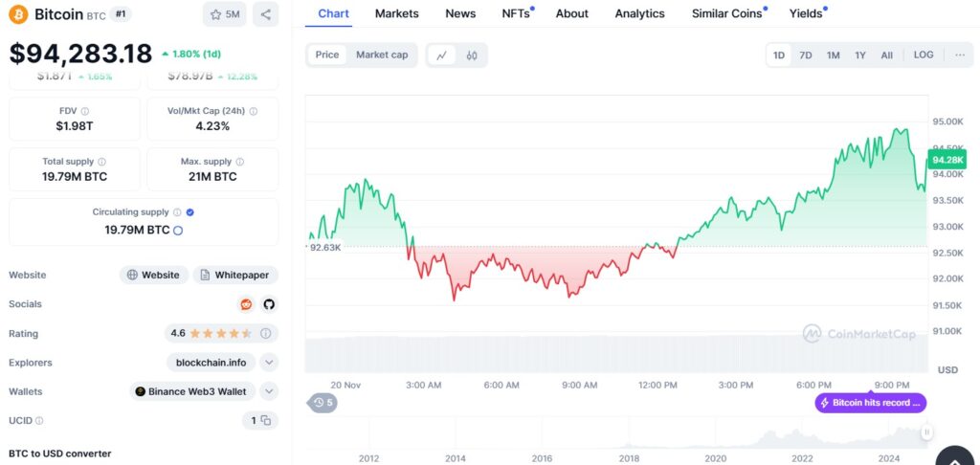This screenshot has height=465, width=980.
Task: Set chart range to 7D
Action: tap(806, 55)
